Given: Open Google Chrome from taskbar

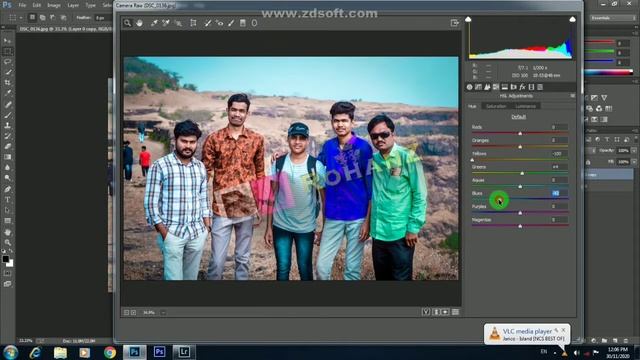Looking at the screenshot, I should [x=109, y=352].
